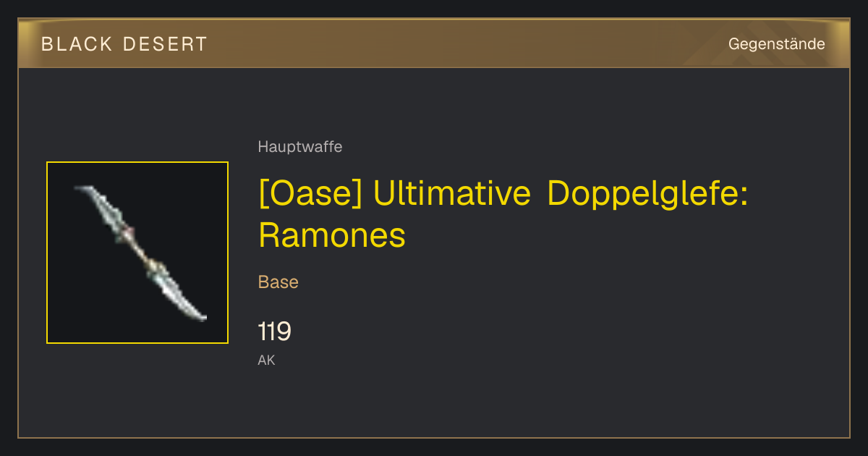Click the word Ultimative in the title
The height and width of the screenshot is (456, 868).
(452, 195)
